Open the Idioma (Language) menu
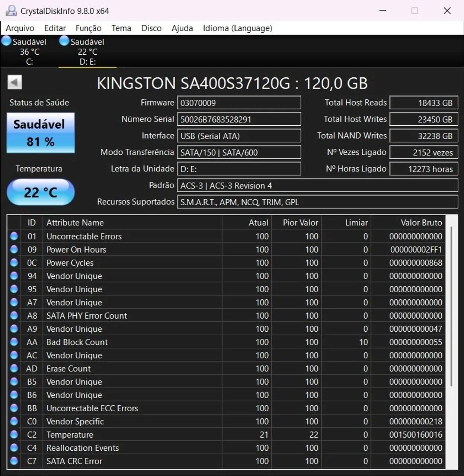The height and width of the screenshot is (476, 464). pyautogui.click(x=237, y=28)
